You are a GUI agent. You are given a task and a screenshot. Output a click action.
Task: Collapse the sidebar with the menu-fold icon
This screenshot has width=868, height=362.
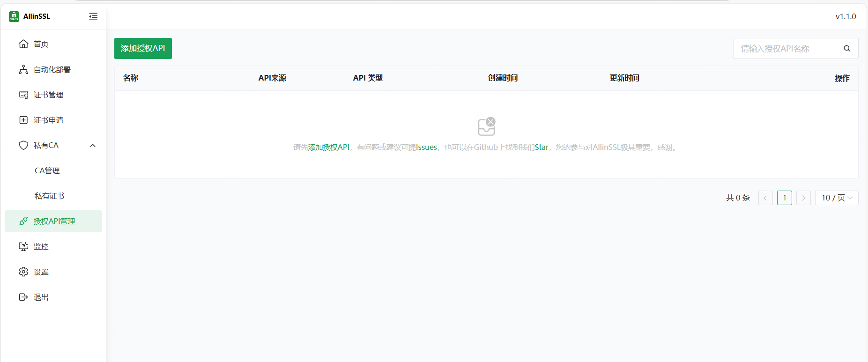coord(93,16)
